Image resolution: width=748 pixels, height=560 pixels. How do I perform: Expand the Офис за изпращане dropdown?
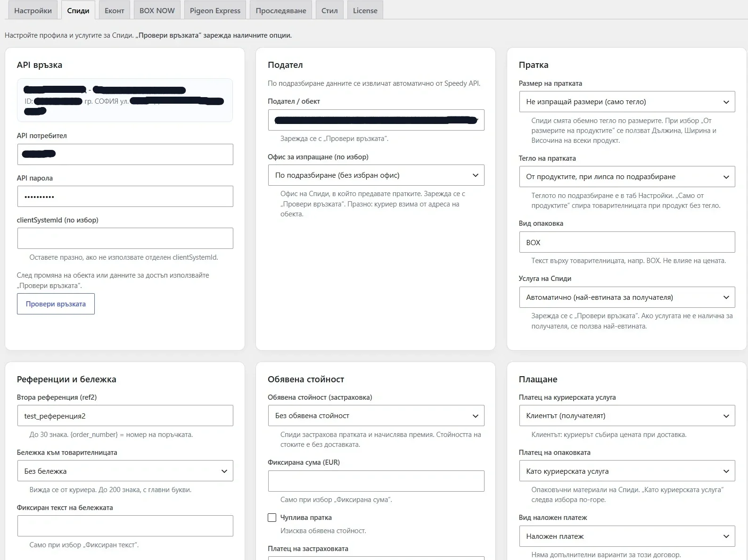(x=376, y=175)
